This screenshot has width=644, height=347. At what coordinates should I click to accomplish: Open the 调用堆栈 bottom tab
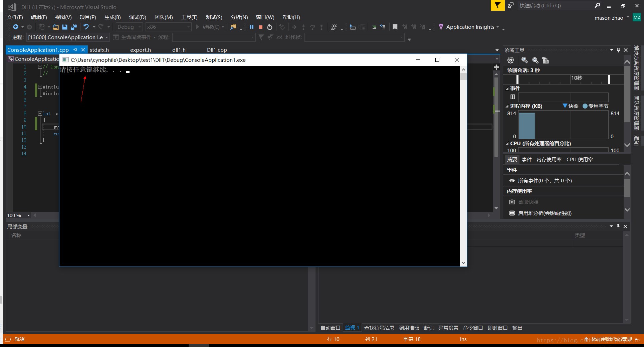point(409,328)
